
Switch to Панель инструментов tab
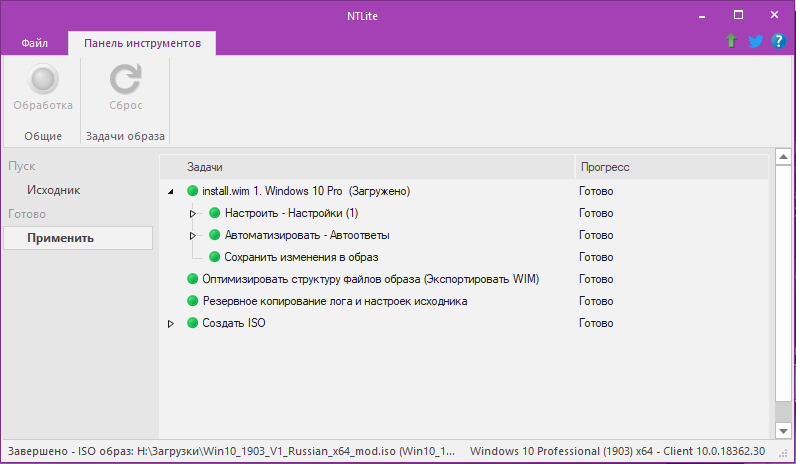(142, 43)
